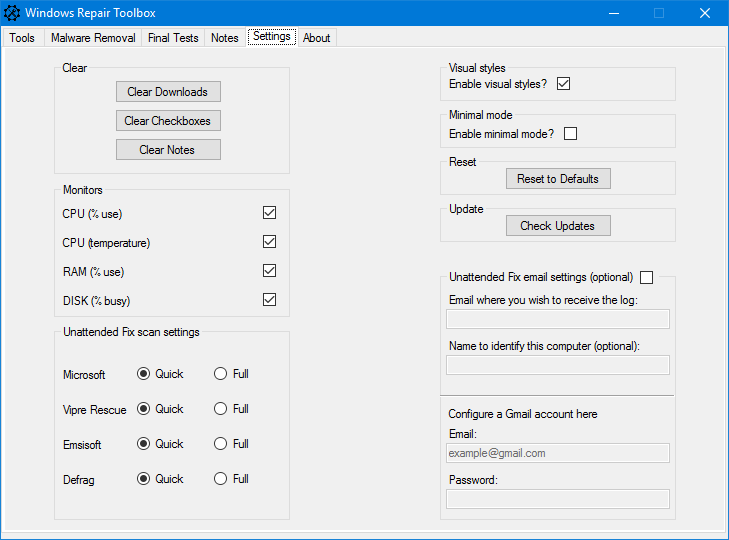The width and height of the screenshot is (729, 540).
Task: Toggle the Enable visual styles checkbox
Action: pyautogui.click(x=563, y=84)
